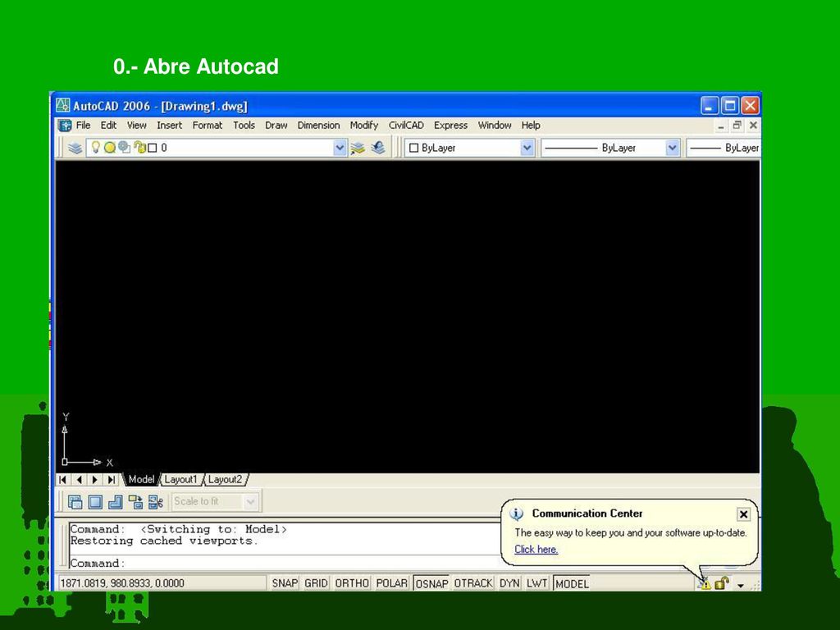Click the UCS origin icon in drawing area
This screenshot has width=840, height=630.
[65, 462]
